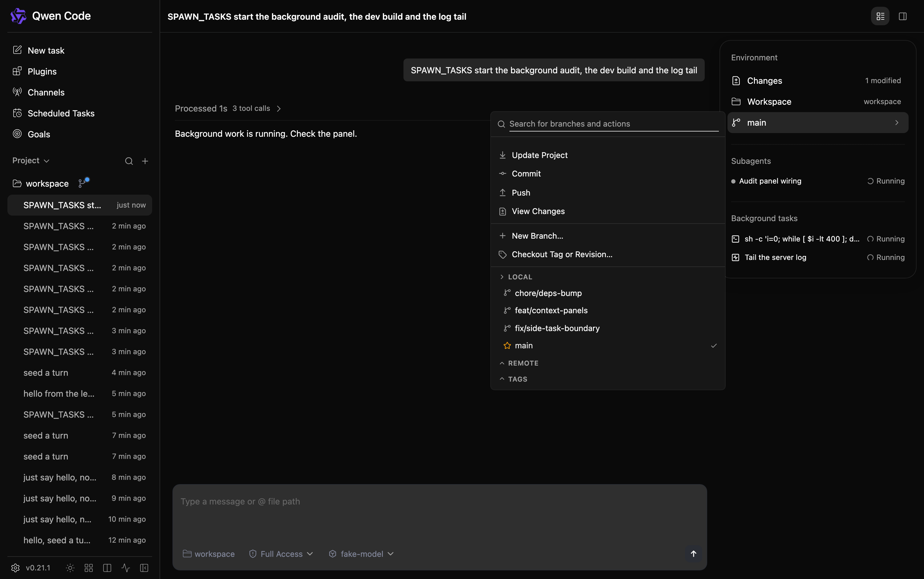924x579 pixels.
Task: Collapse the left sidebar with footer icon
Action: point(144,568)
